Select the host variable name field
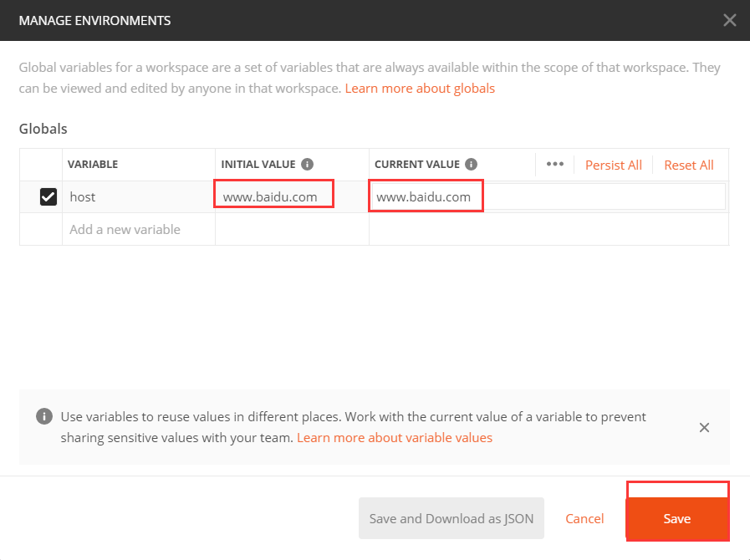 click(138, 197)
